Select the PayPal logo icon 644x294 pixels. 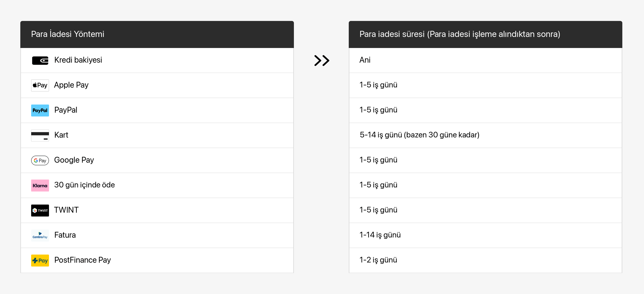pos(40,110)
